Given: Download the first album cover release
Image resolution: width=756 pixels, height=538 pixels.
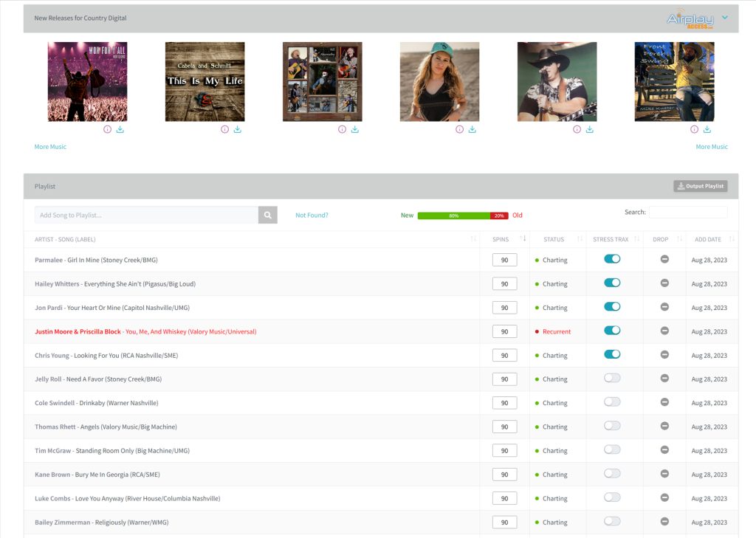Looking at the screenshot, I should coord(120,129).
